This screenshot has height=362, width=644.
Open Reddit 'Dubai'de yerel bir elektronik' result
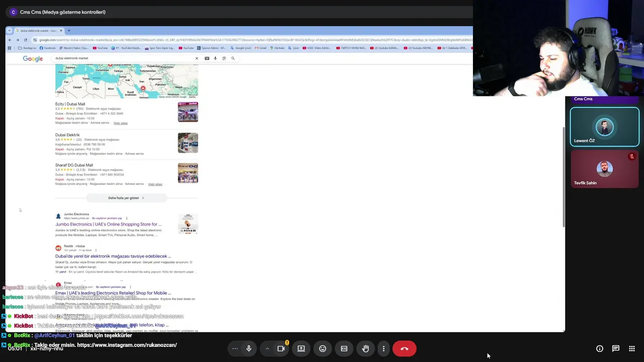113,256
